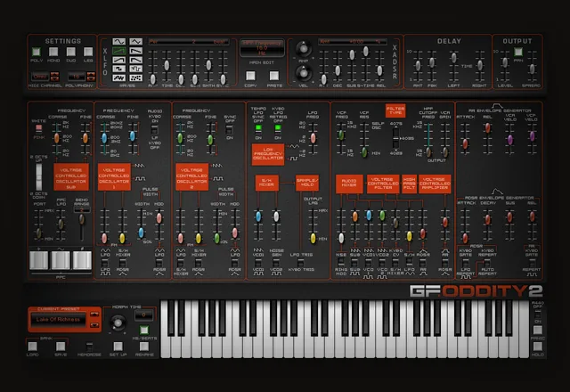Screen dimensions: 570x392
Task: Click the Audio Mixer orange block
Action: click(349, 184)
